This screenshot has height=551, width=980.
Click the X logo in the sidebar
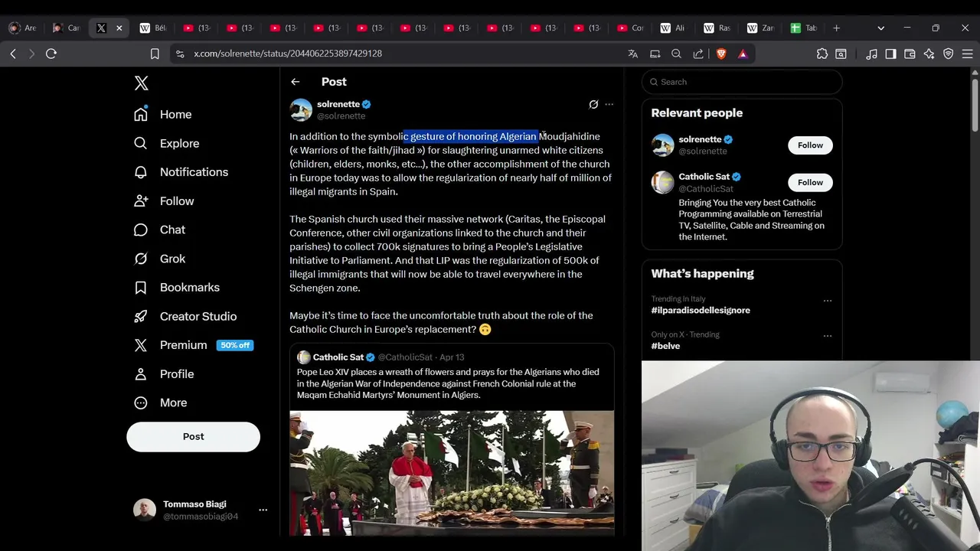click(141, 83)
